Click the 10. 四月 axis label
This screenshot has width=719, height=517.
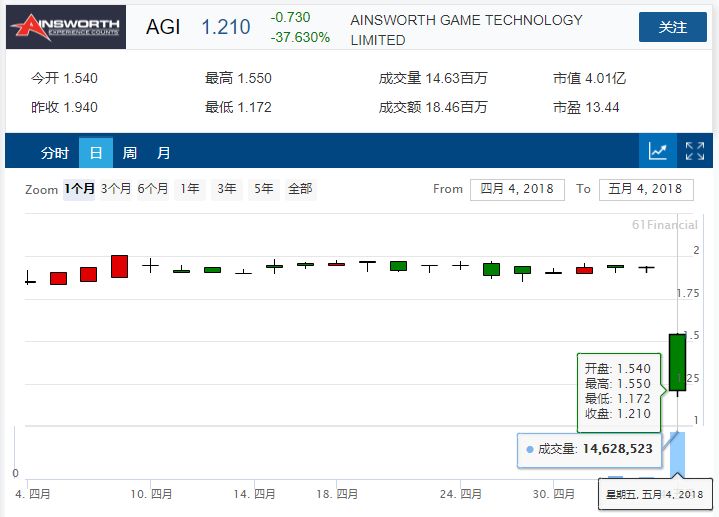pos(151,494)
